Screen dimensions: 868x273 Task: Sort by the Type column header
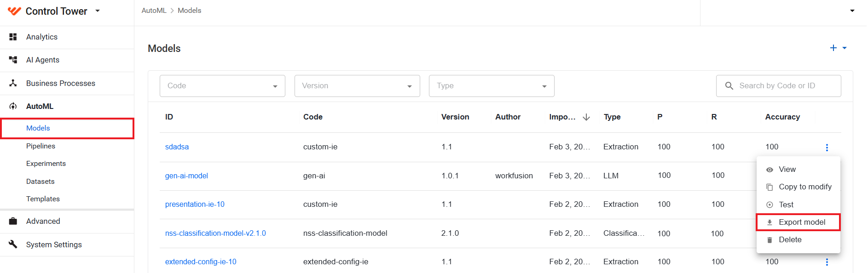[612, 117]
